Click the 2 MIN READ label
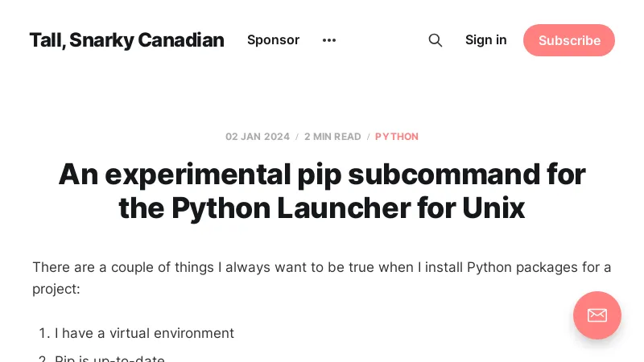644x362 pixels. 332,137
